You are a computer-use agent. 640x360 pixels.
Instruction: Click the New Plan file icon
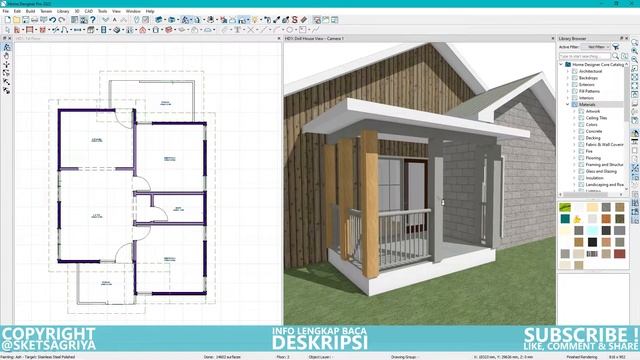click(7, 20)
